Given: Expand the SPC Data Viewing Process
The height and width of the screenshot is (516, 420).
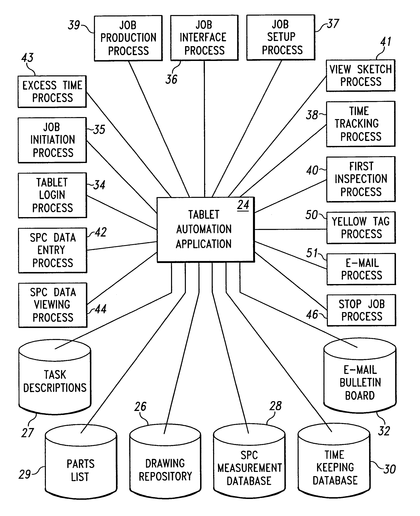Looking at the screenshot, I should pyautogui.click(x=51, y=298).
